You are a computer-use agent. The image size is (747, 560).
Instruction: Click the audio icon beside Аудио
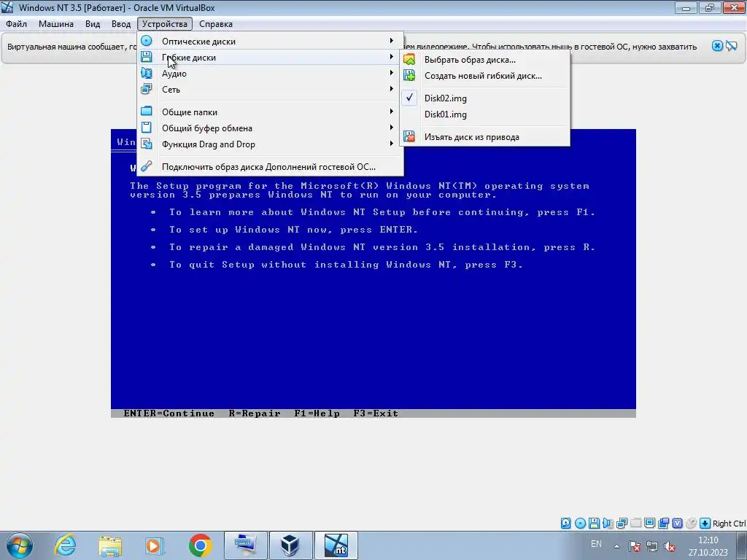(146, 74)
